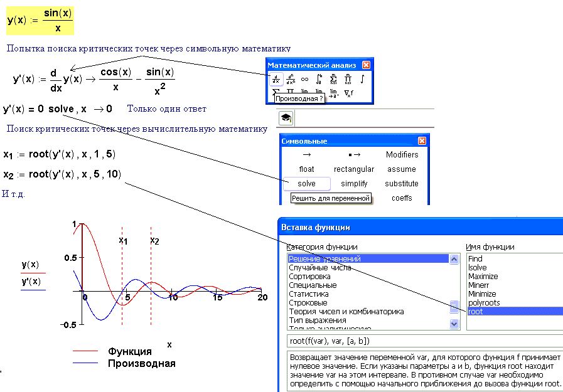Insert the summation from n=1 to m
563x392 pixels.
point(333,79)
